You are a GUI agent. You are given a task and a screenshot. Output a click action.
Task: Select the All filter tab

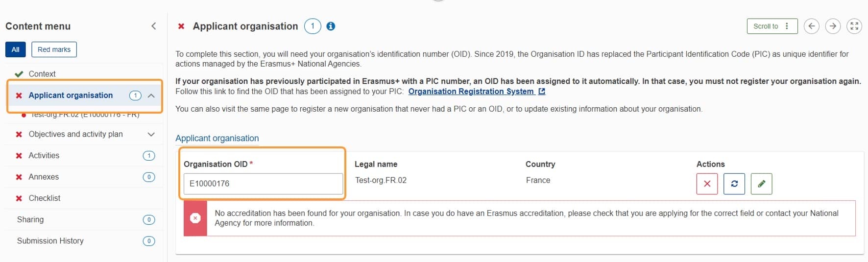click(x=16, y=49)
